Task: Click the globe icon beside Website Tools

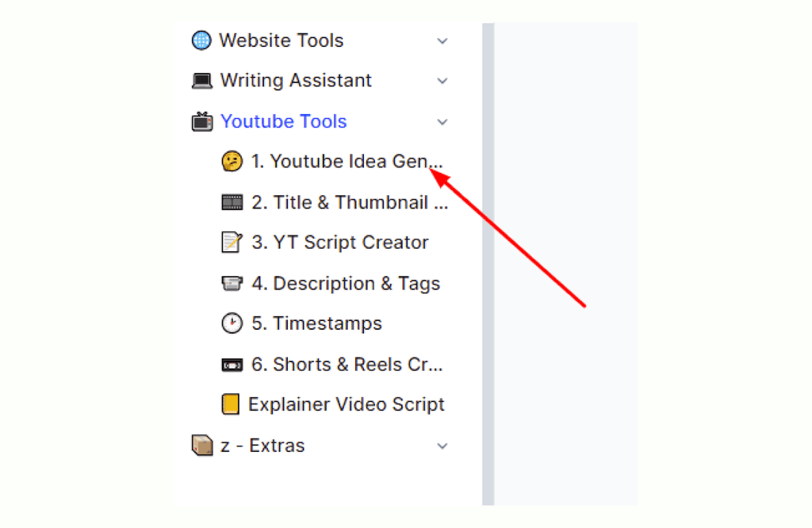Action: point(201,40)
